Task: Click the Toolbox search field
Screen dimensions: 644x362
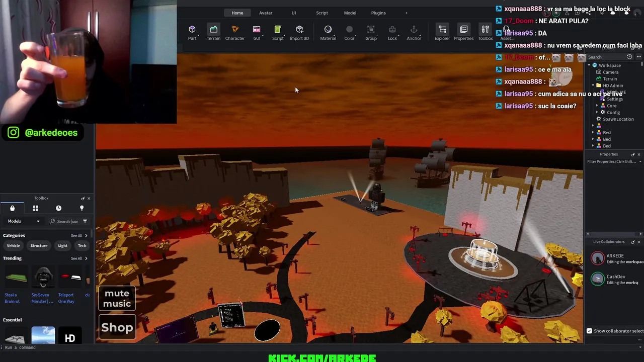Action: pyautogui.click(x=64, y=221)
